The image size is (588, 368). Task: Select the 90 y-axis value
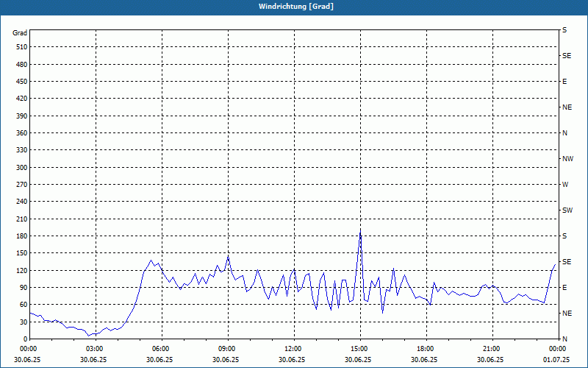(24, 288)
